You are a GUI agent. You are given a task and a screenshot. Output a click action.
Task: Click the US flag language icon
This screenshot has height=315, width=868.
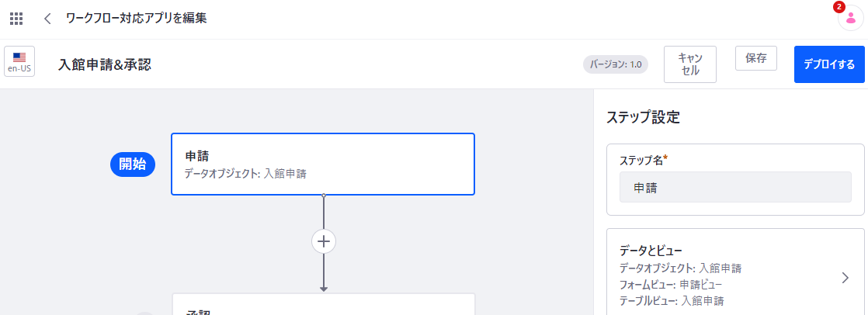(19, 57)
